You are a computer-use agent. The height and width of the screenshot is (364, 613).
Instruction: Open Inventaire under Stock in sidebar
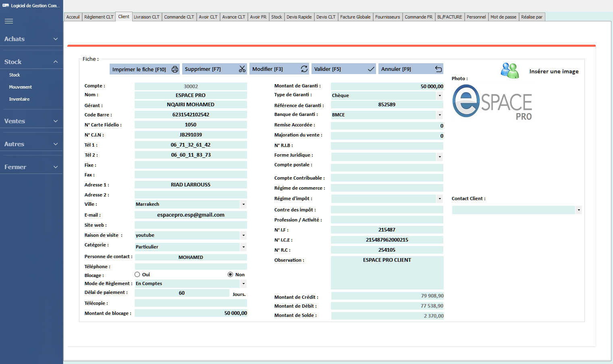(19, 99)
